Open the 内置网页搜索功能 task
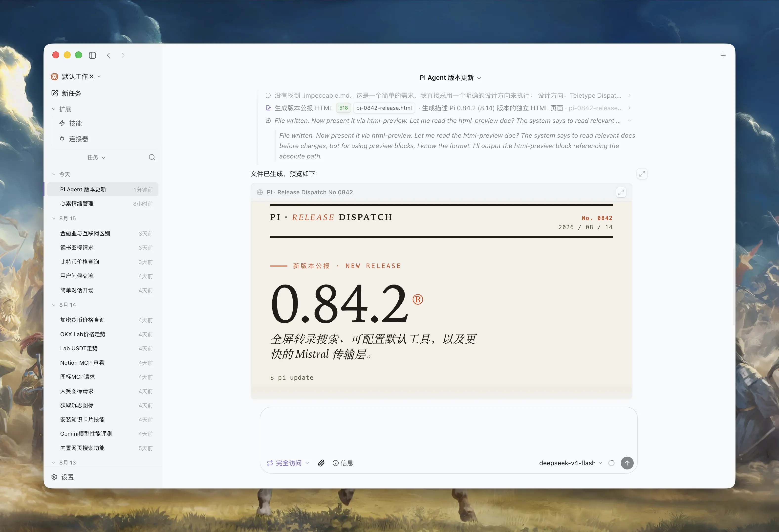 pyautogui.click(x=103, y=448)
